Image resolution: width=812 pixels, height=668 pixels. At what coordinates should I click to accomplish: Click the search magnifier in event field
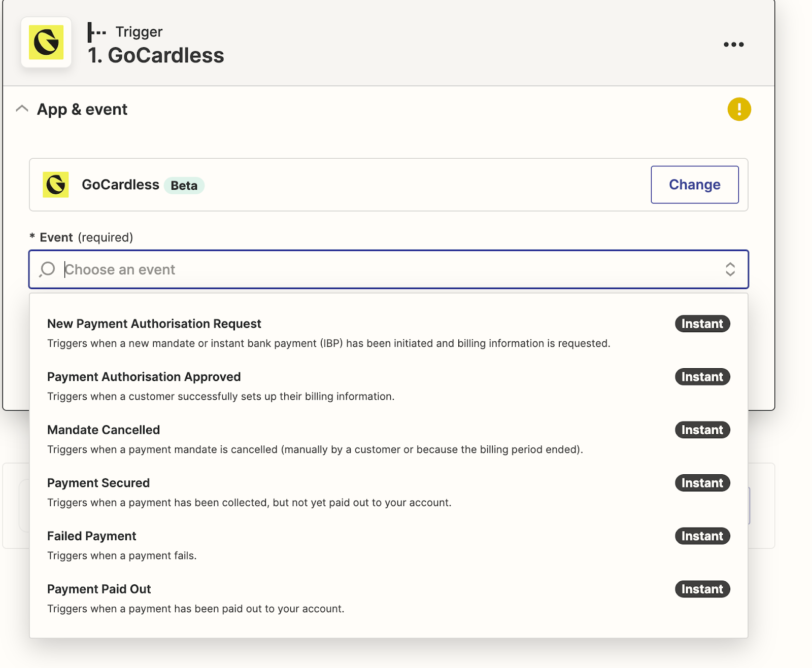[x=47, y=269]
